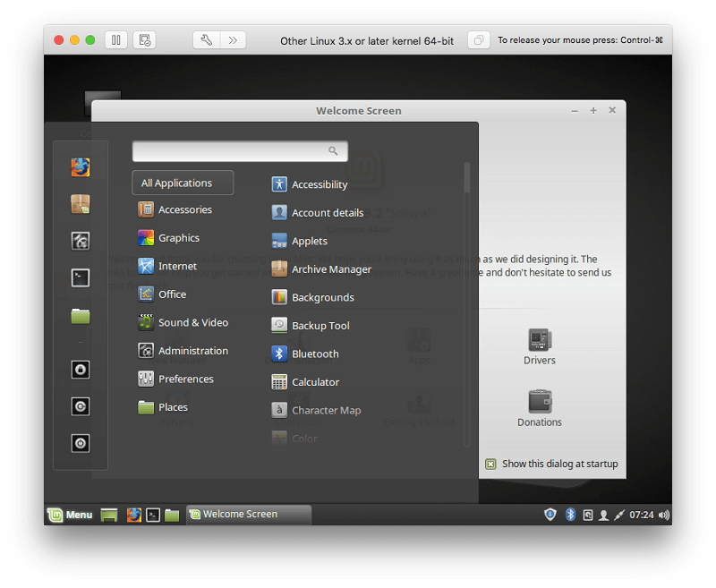Click the snapshot button in the VM toolbar
Screen dimensions: 716x588
145,40
